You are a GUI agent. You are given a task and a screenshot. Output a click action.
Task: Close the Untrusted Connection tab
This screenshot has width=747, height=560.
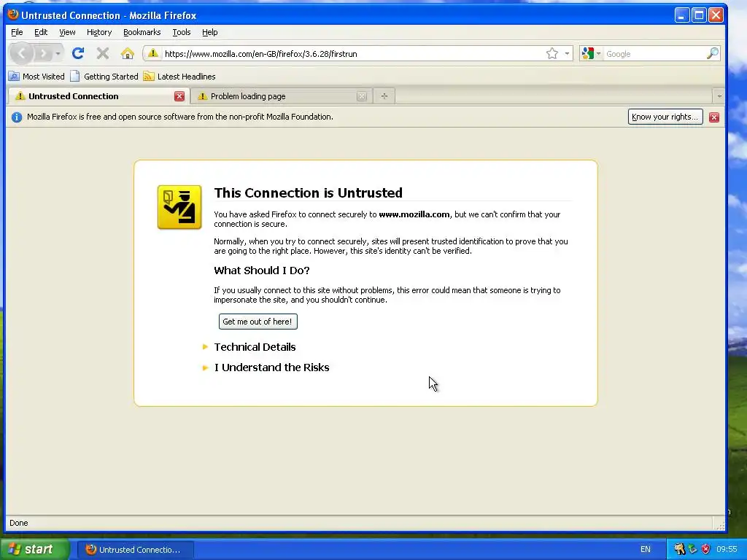point(179,96)
